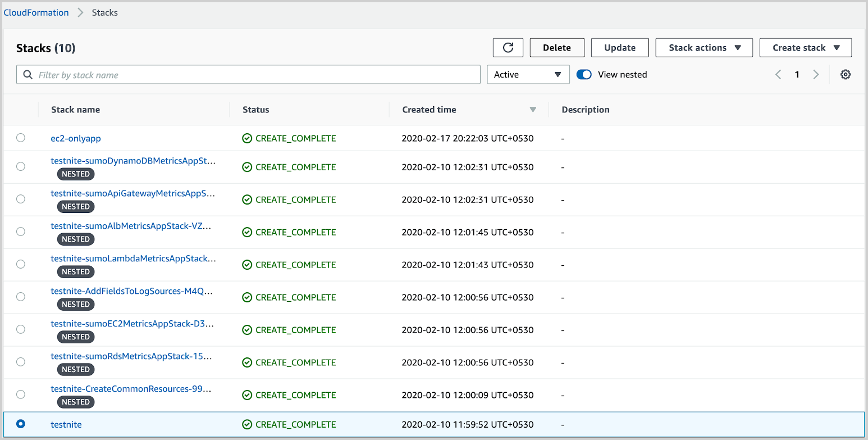
Task: Go to previous page arrow
Action: (778, 75)
